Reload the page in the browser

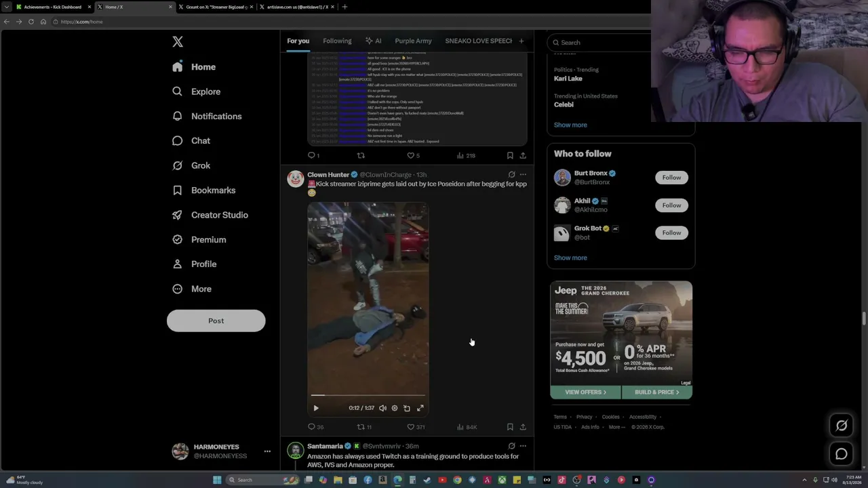tap(31, 22)
